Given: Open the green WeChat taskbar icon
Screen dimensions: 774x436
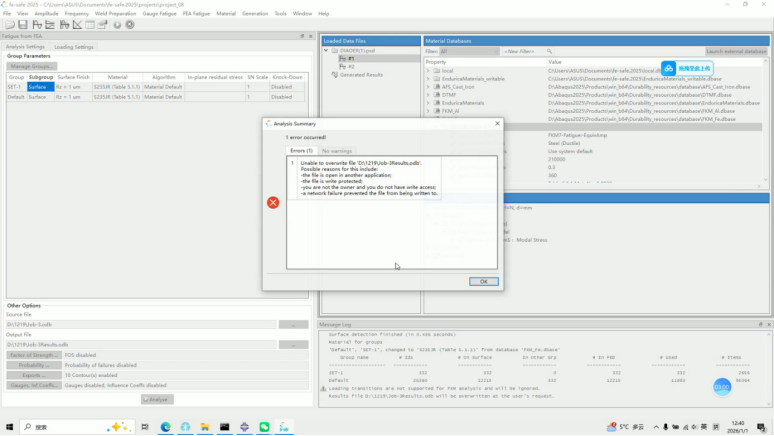Looking at the screenshot, I should (x=264, y=427).
